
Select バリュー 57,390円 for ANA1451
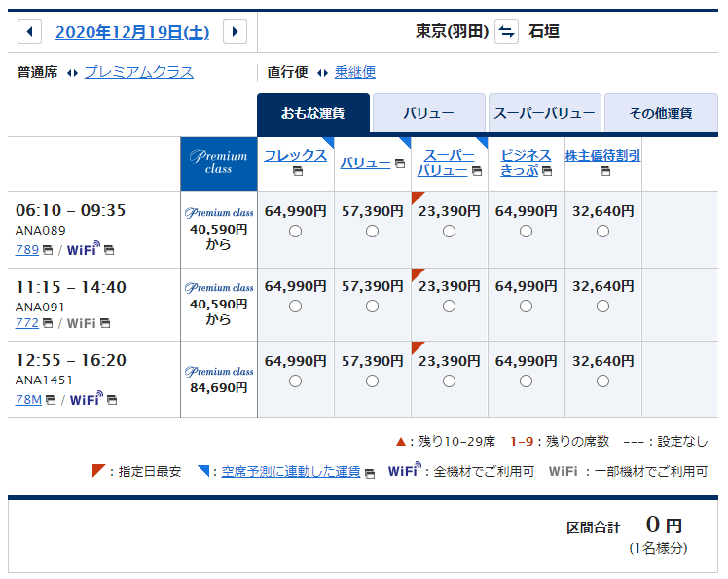[x=372, y=381]
